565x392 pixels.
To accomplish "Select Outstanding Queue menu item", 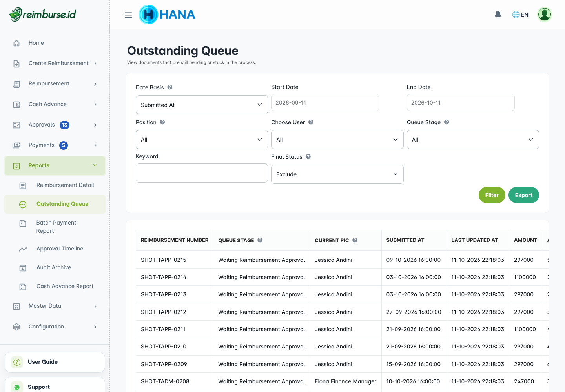I will click(x=55, y=204).
